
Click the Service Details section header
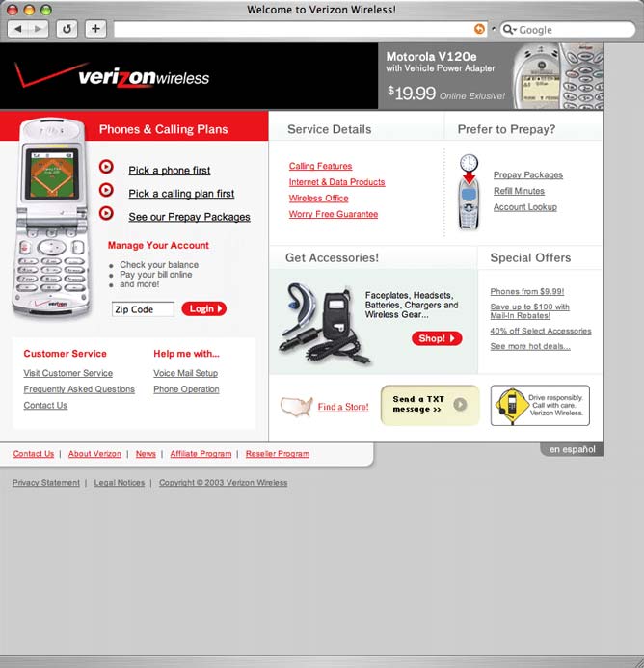pos(330,129)
